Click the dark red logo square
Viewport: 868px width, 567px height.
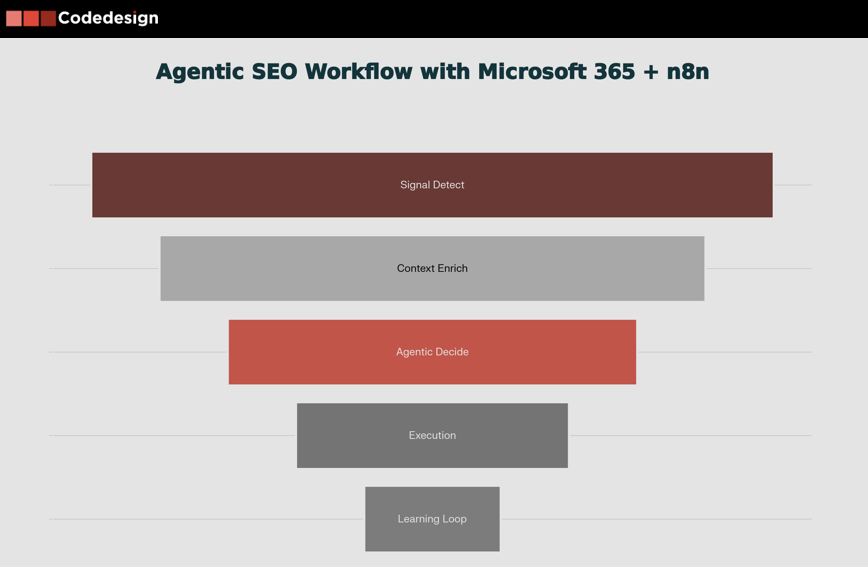tap(48, 18)
